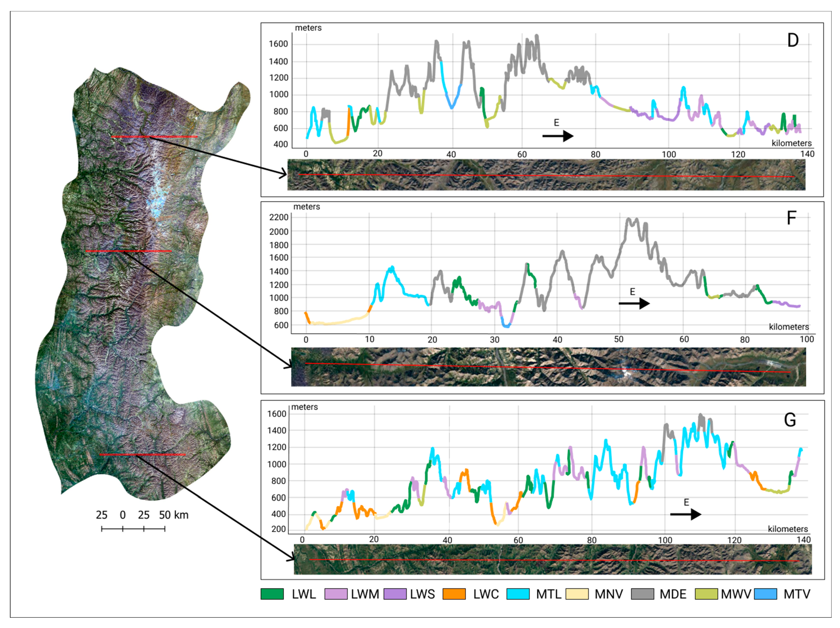Click the LWM light purple legend swatch
Viewport: 840px width, 628px height.
(x=336, y=594)
